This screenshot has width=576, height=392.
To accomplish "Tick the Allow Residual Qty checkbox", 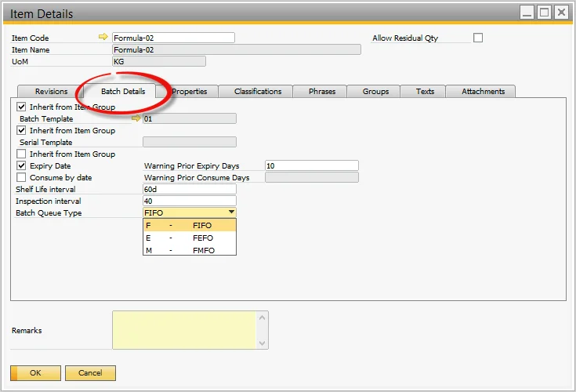I will pyautogui.click(x=478, y=38).
